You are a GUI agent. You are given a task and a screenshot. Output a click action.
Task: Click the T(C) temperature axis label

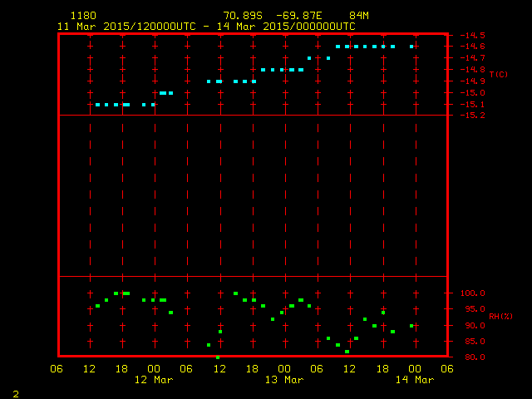(x=498, y=75)
